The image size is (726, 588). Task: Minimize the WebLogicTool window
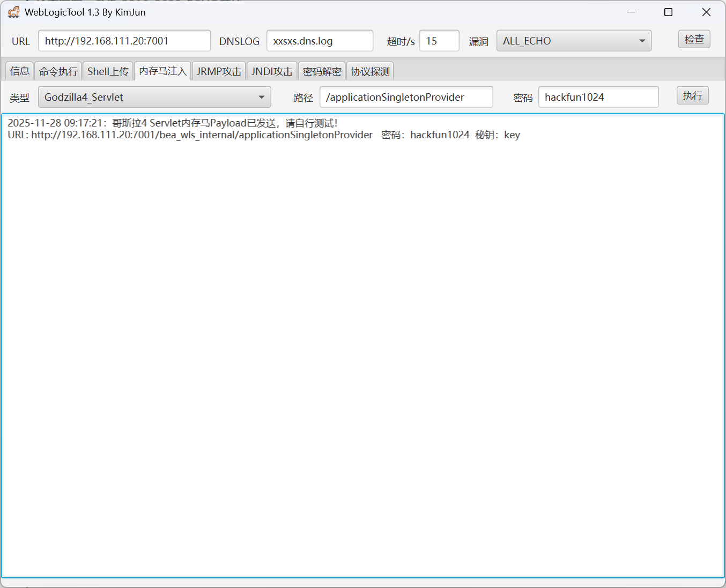[x=631, y=12]
